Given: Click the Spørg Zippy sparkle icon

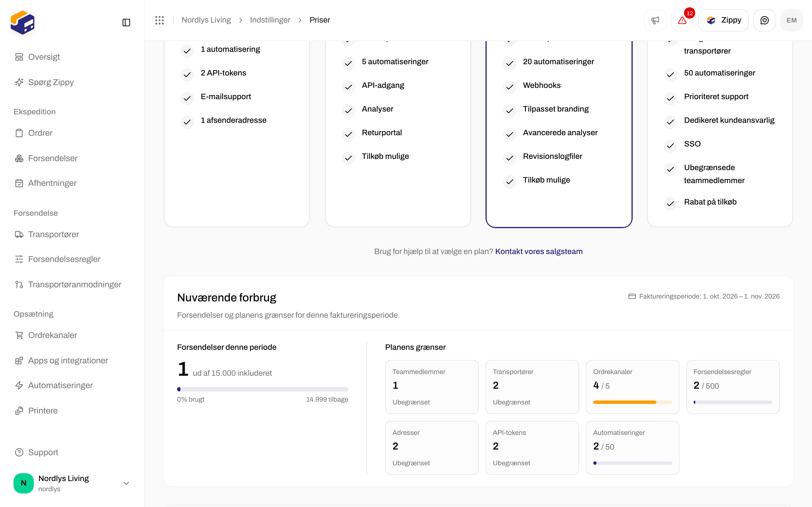Looking at the screenshot, I should tap(19, 82).
